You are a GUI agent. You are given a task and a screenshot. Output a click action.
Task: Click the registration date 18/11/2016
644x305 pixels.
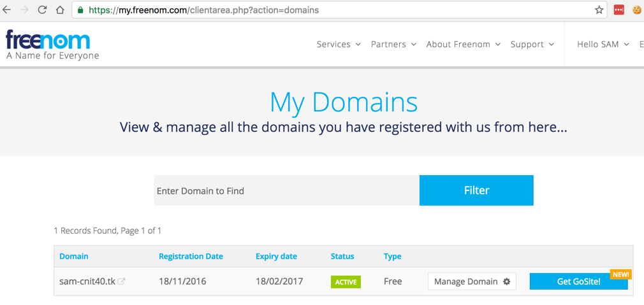point(182,281)
